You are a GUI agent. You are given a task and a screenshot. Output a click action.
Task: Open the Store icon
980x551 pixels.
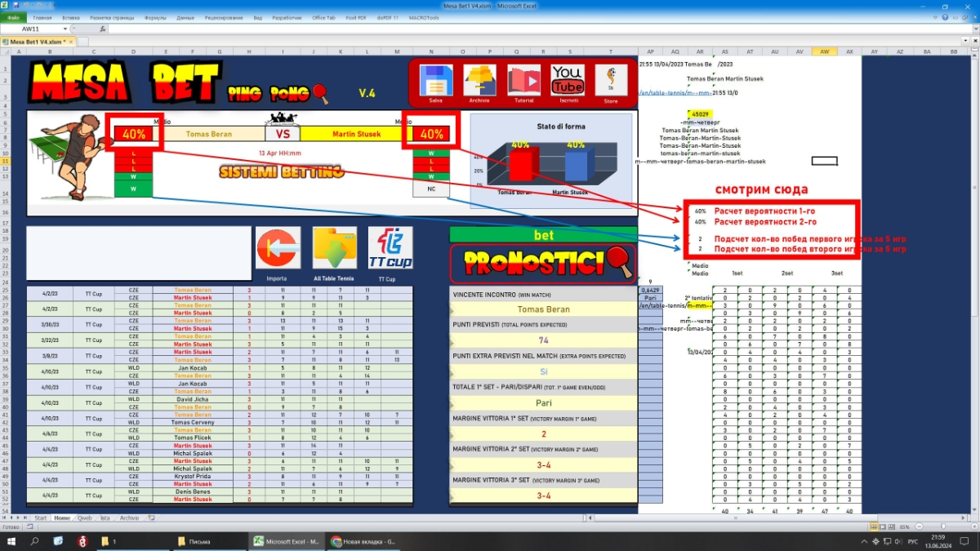(x=611, y=82)
